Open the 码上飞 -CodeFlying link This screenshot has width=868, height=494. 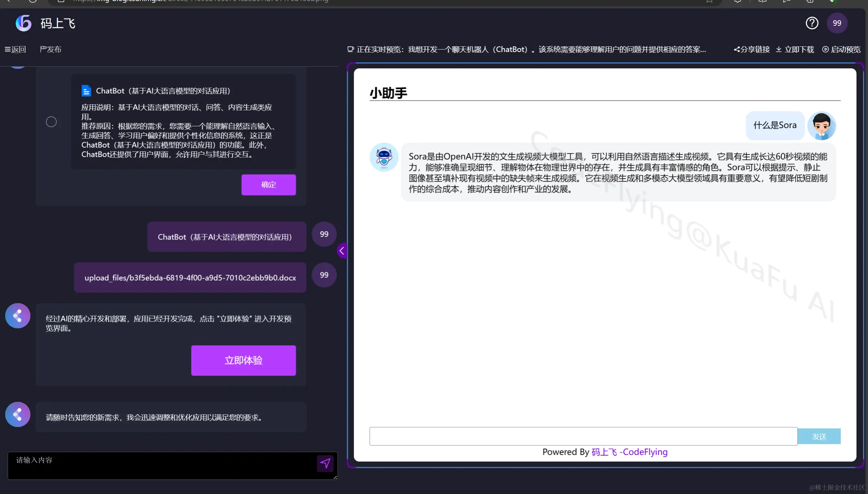629,452
